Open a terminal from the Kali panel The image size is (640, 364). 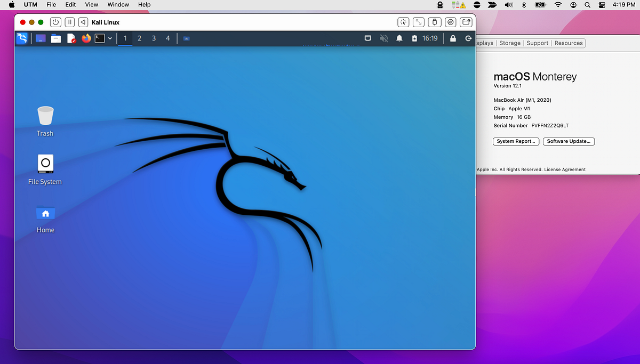[x=100, y=38]
